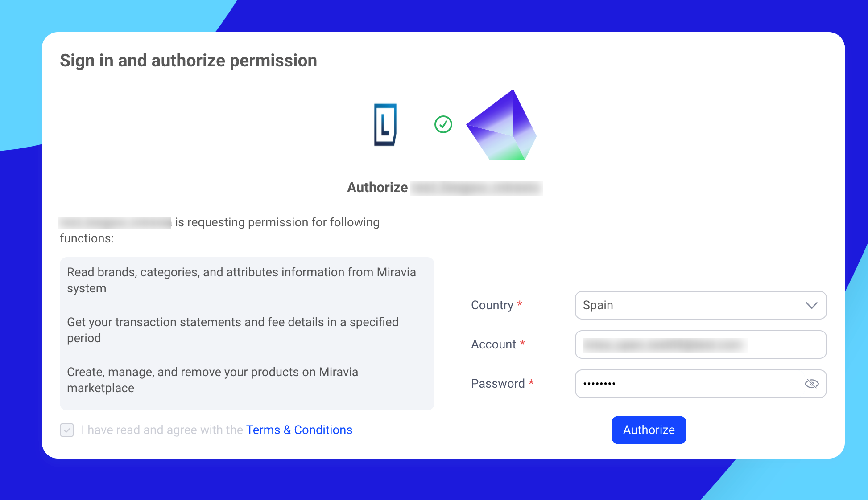This screenshot has height=500, width=868.
Task: Select the create and manage products permission
Action: tap(212, 380)
